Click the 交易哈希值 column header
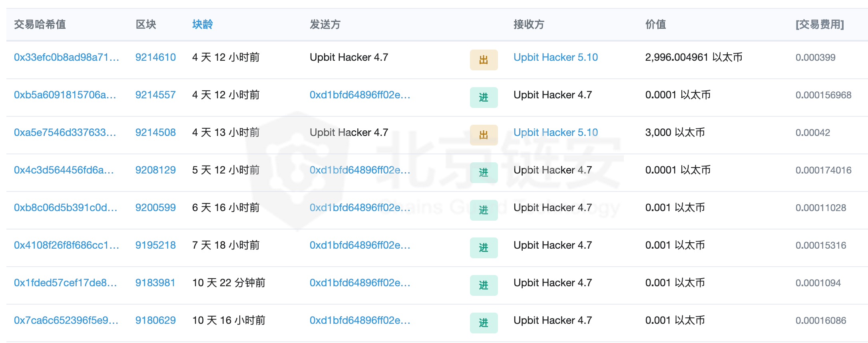The image size is (868, 343). pos(40,24)
